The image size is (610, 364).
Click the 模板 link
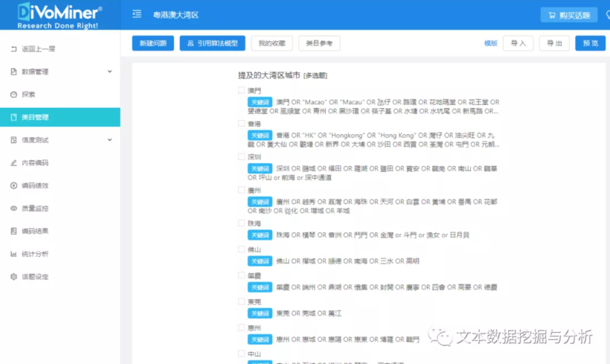[x=491, y=43]
